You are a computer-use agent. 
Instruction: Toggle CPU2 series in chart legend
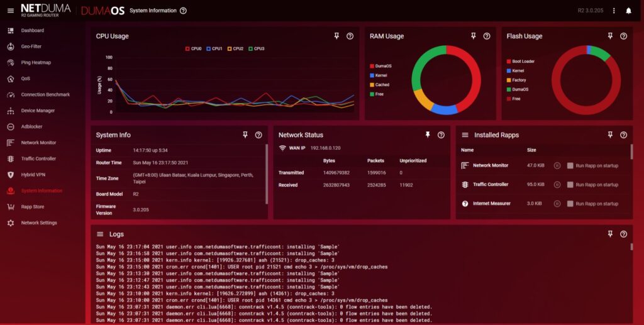tap(235, 48)
